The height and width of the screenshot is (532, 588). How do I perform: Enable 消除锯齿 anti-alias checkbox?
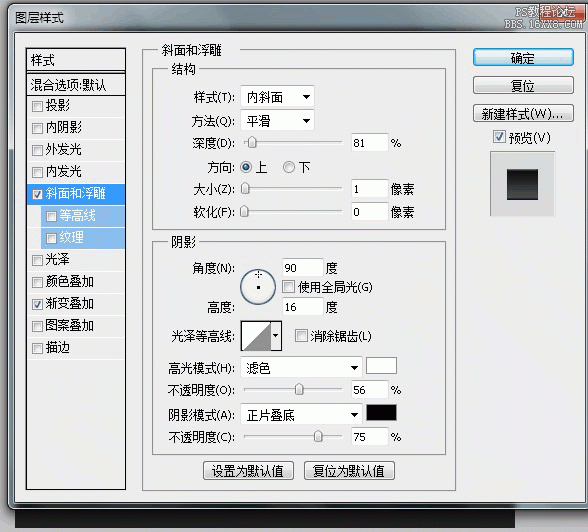tap(301, 336)
